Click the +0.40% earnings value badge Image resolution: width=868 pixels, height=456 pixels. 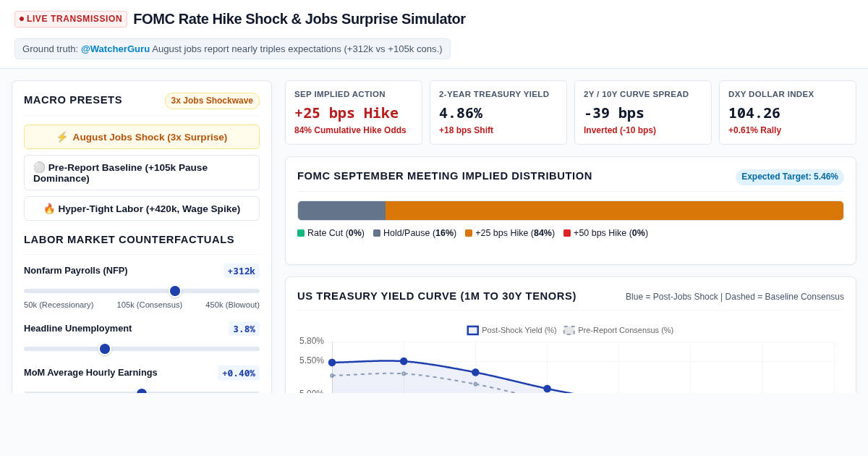point(239,373)
